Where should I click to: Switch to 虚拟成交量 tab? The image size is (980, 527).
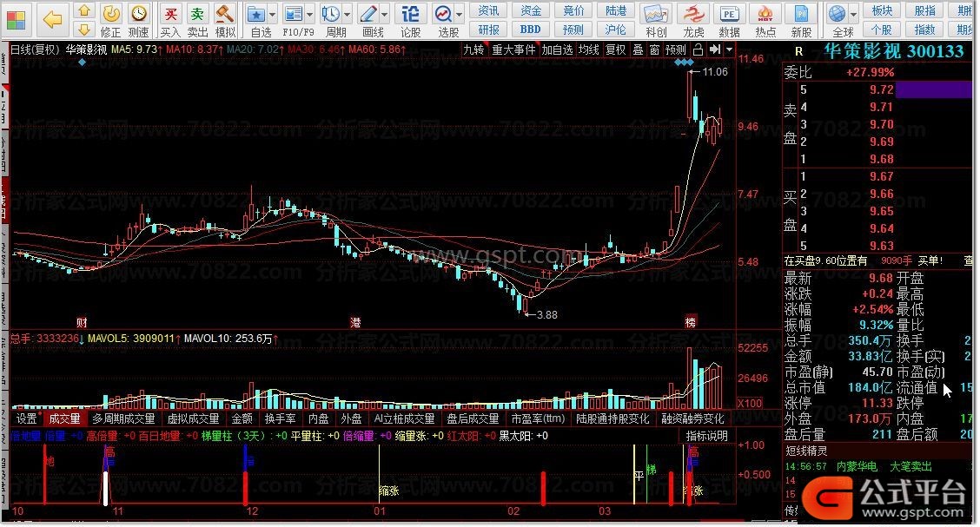tap(193, 418)
